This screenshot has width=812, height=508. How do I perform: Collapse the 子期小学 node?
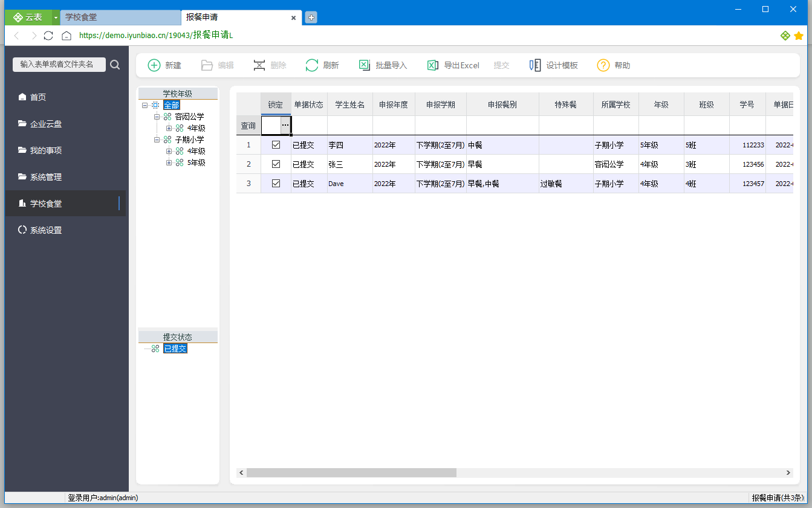[x=157, y=140]
